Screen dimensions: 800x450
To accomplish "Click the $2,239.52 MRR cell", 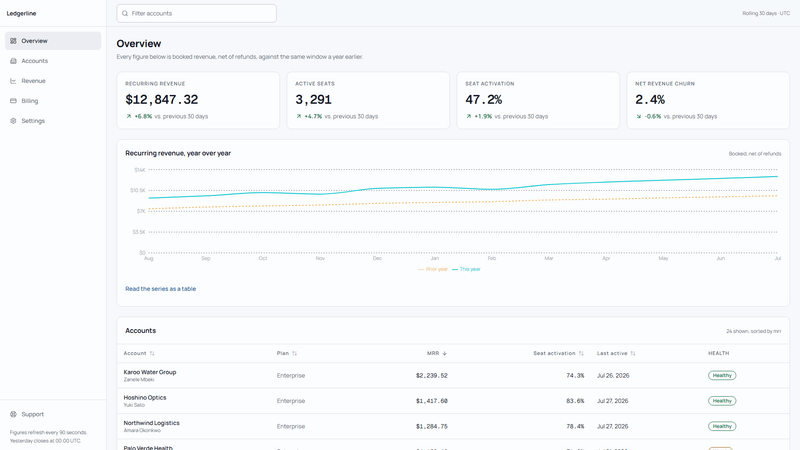I will [x=432, y=376].
